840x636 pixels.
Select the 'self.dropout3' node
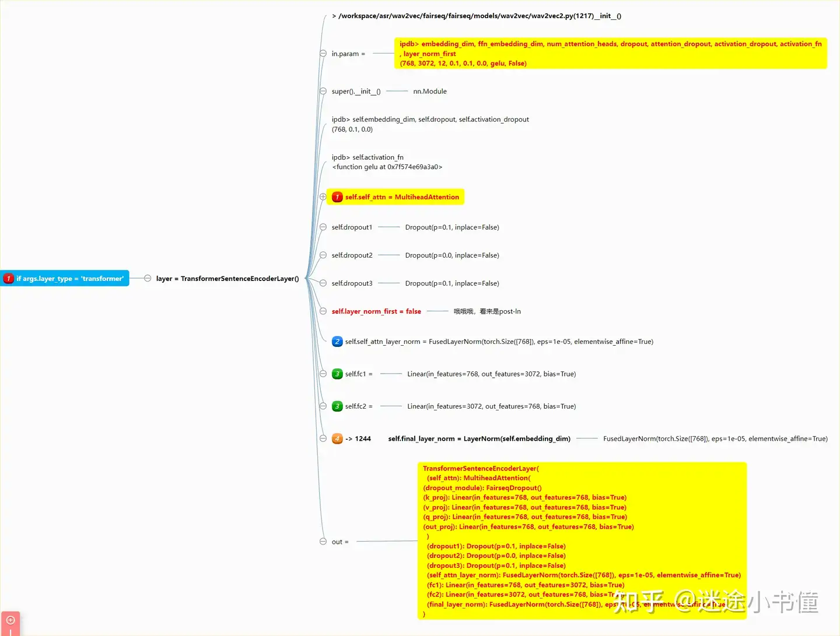(352, 283)
